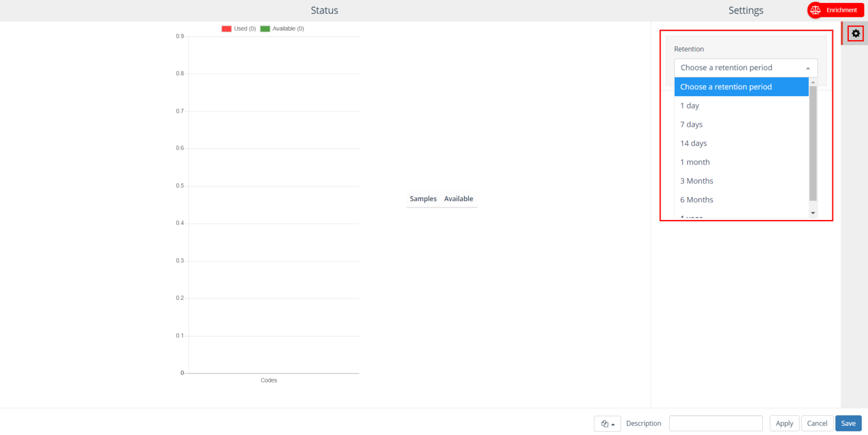This screenshot has height=435, width=868.
Task: Click the Cancel button
Action: 817,423
